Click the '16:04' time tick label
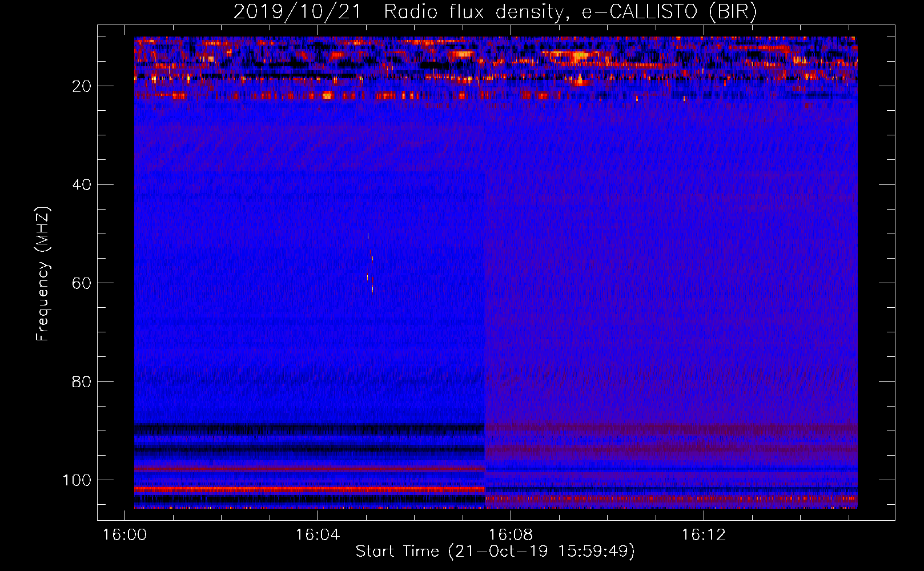Screen dimensions: 924x571 point(318,535)
